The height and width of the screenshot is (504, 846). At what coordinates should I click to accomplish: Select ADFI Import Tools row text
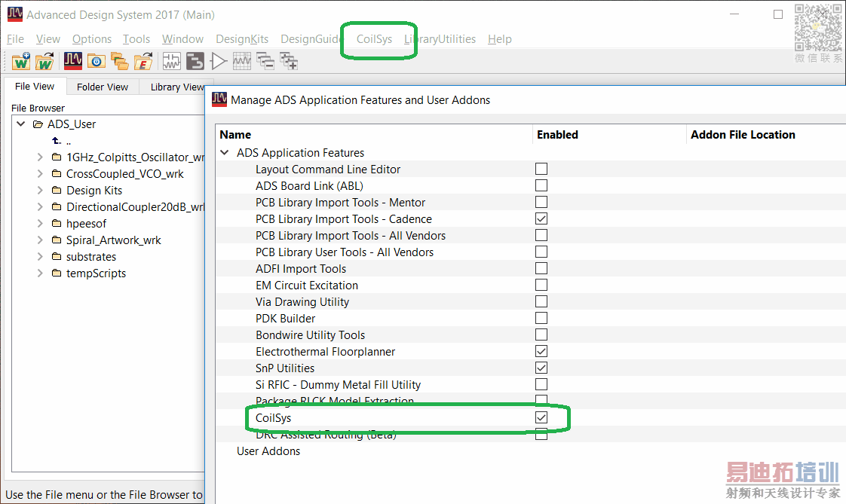tap(301, 268)
